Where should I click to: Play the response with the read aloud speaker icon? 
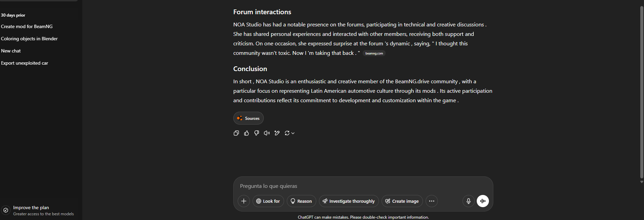click(x=267, y=133)
